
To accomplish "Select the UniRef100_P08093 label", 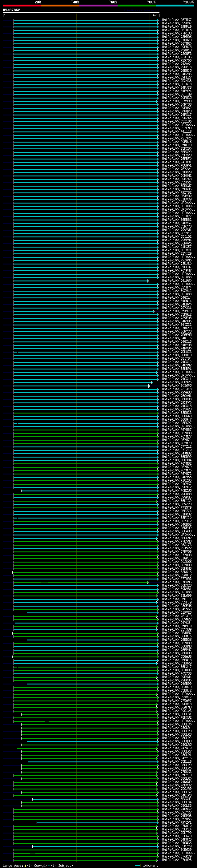I will [177, 653].
